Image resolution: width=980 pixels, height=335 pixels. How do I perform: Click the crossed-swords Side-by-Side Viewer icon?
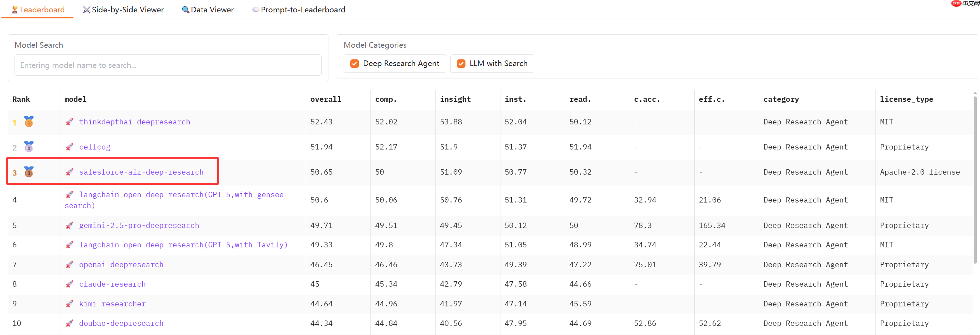click(x=87, y=10)
